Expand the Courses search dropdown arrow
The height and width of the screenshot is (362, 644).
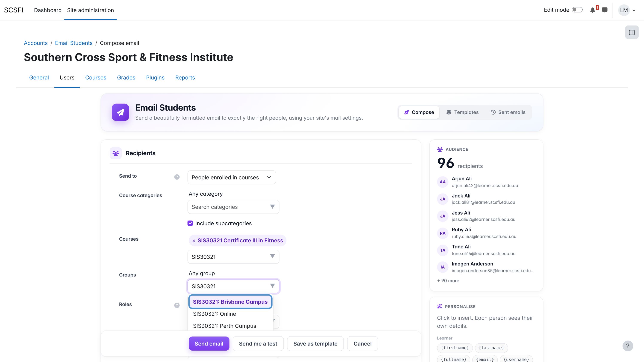tap(272, 256)
